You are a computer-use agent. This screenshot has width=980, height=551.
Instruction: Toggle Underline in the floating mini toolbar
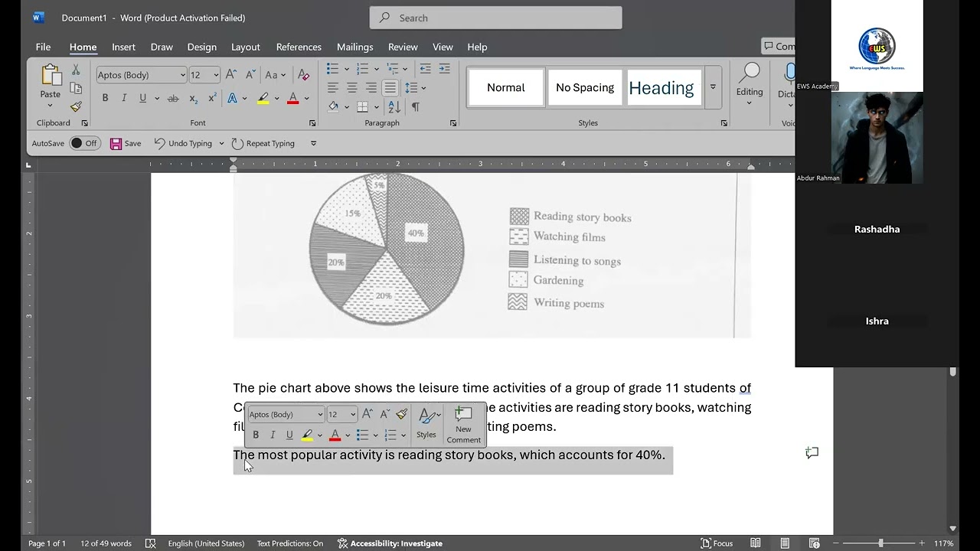pyautogui.click(x=289, y=435)
